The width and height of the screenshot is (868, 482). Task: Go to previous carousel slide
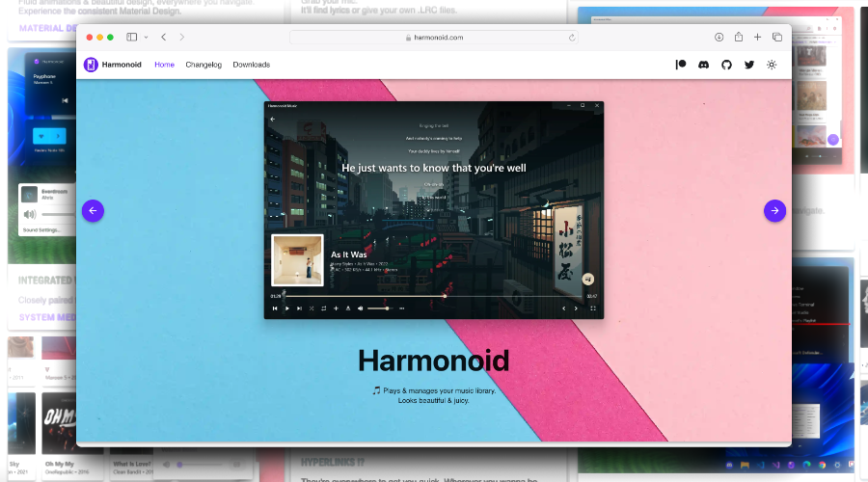(x=93, y=210)
